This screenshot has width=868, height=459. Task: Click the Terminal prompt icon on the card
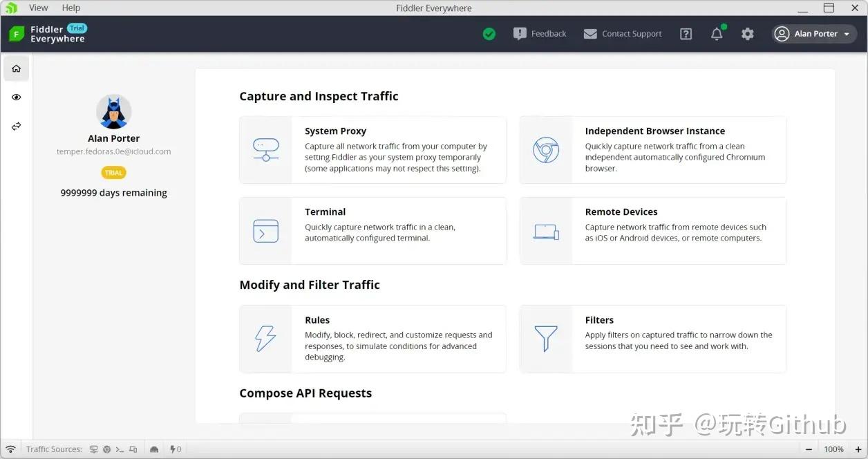pyautogui.click(x=266, y=231)
